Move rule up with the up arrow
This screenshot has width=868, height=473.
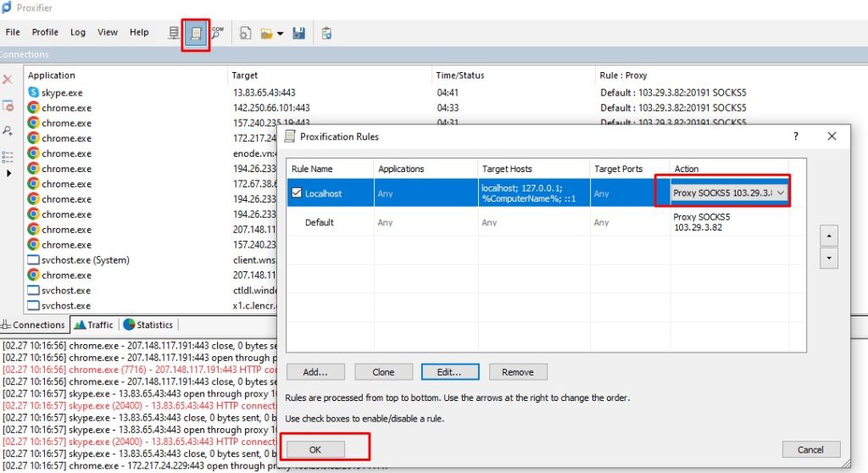pyautogui.click(x=828, y=236)
